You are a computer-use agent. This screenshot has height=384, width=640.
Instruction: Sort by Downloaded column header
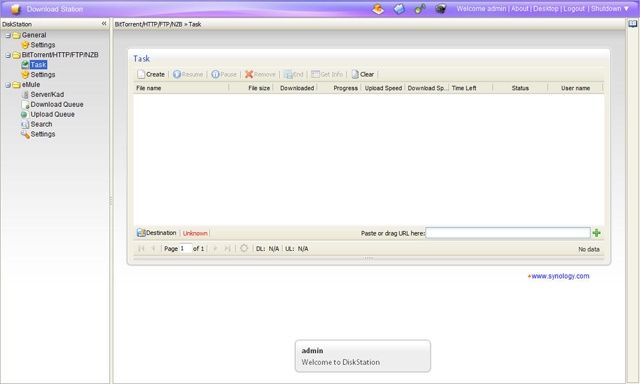[295, 88]
